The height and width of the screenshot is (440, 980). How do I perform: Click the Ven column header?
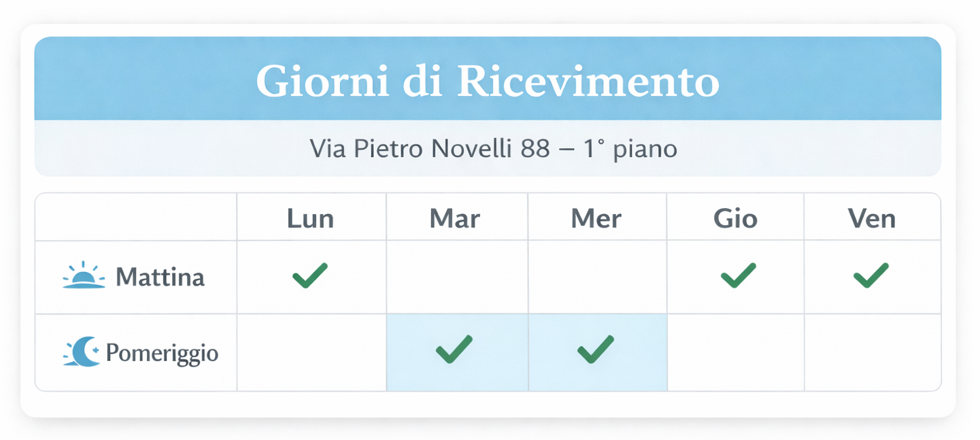[871, 218]
